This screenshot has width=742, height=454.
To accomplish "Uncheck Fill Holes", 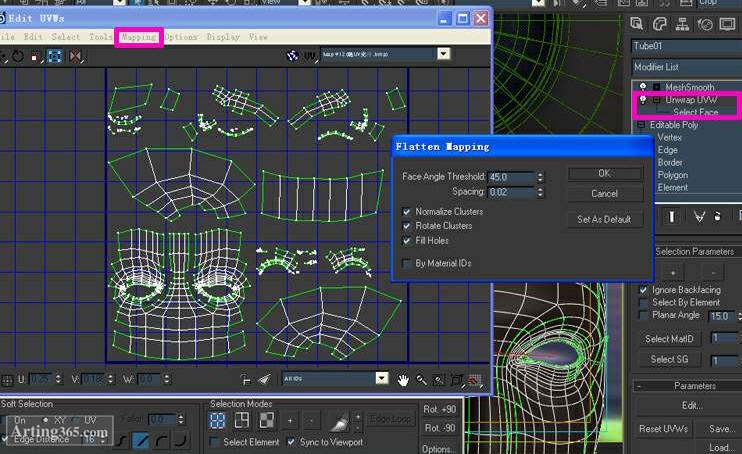I will click(406, 240).
